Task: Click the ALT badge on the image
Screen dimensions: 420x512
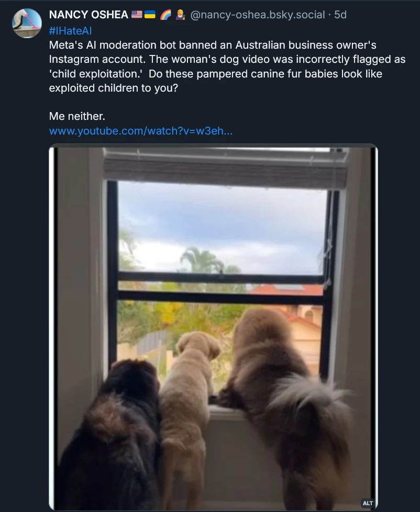Action: (368, 503)
